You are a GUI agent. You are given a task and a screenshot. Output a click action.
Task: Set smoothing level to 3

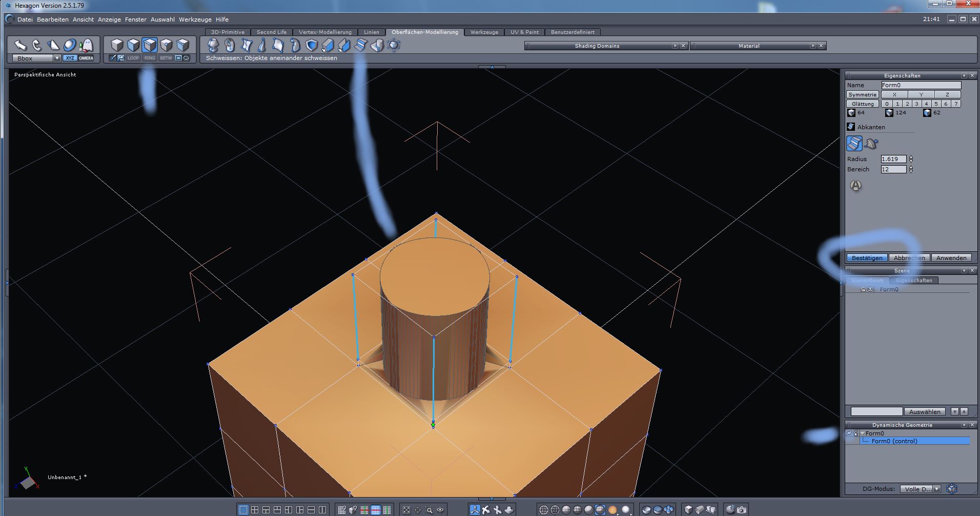[917, 104]
